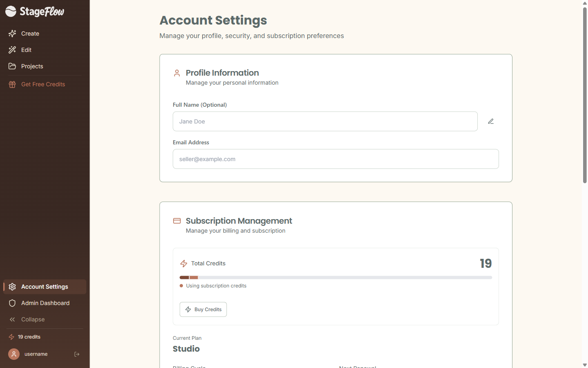The height and width of the screenshot is (368, 588).
Task: Click the Get Free Credits link
Action: tap(45, 84)
